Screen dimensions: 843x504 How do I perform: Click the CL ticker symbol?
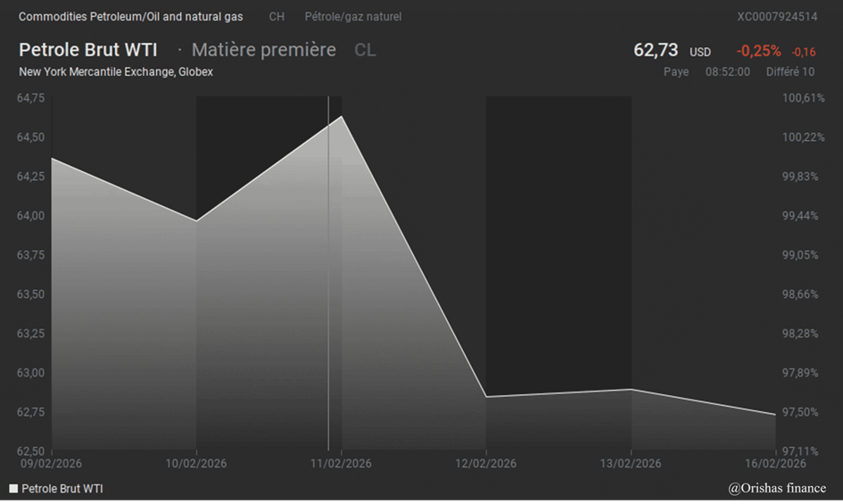365,50
